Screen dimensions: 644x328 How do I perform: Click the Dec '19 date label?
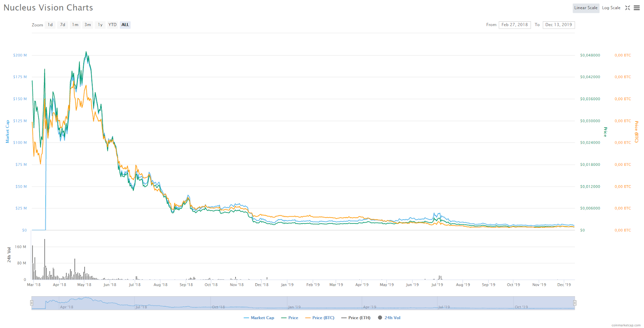click(x=564, y=285)
